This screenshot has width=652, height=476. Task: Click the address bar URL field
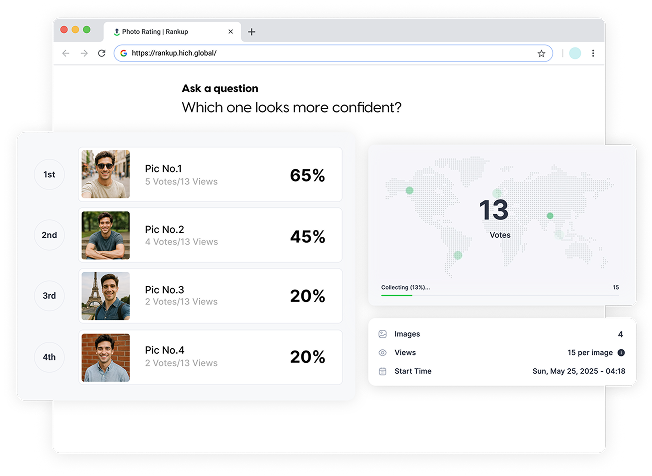coord(333,53)
